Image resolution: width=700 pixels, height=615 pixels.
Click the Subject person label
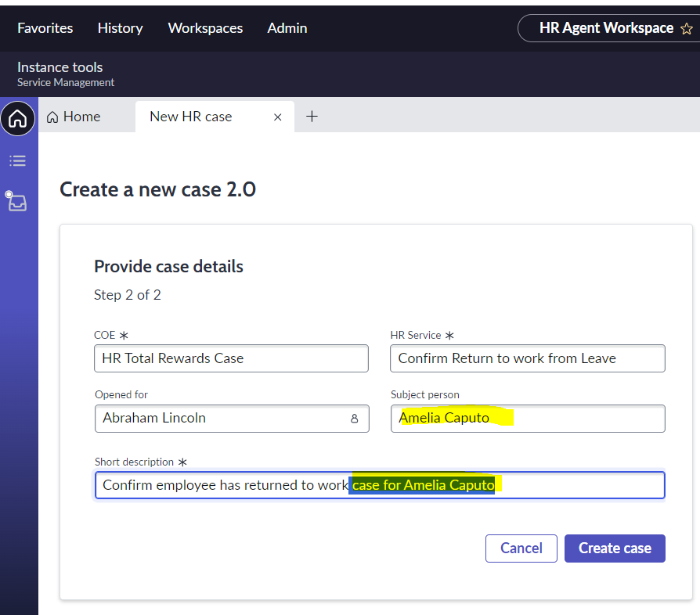point(424,394)
